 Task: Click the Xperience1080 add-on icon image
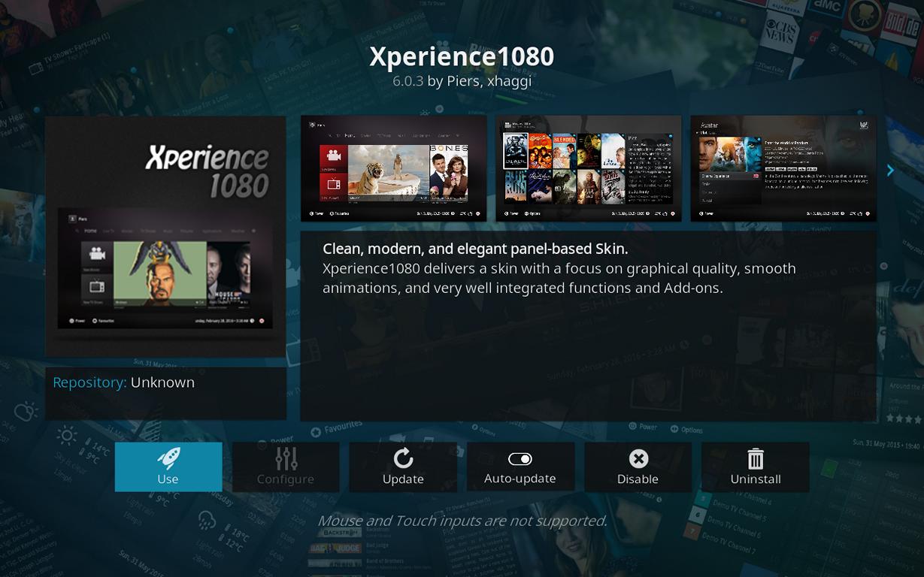[x=165, y=236]
